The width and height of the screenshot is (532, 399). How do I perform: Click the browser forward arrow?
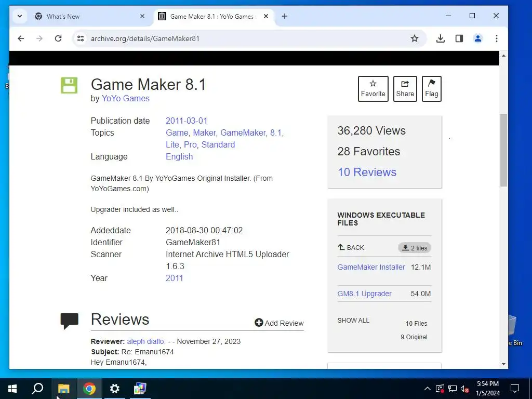[x=39, y=38]
